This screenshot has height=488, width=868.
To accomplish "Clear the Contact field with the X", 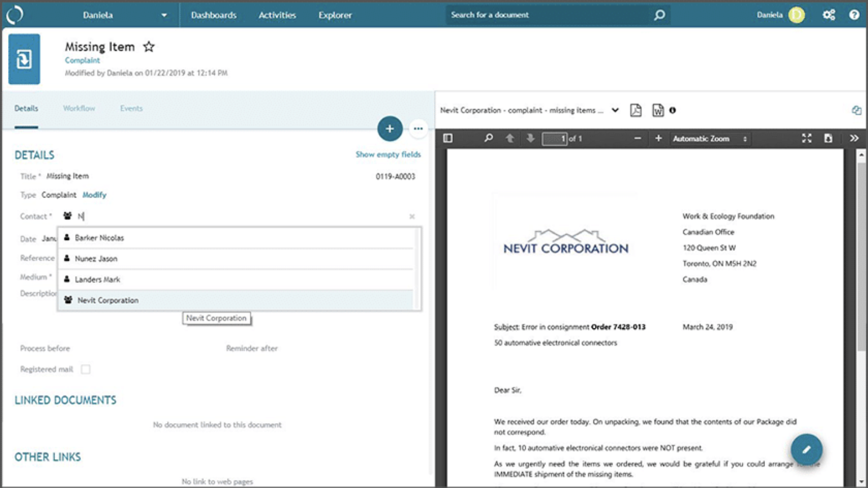I will coord(412,216).
